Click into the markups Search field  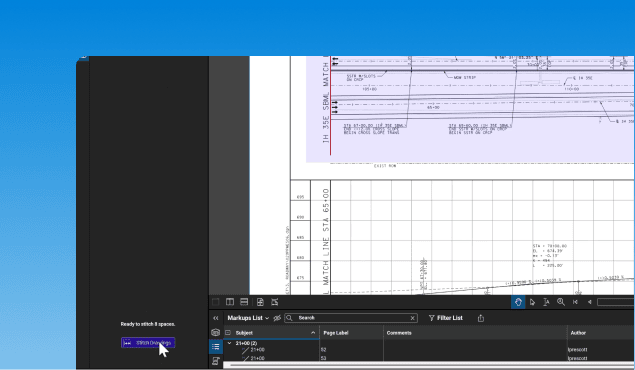tap(351, 318)
